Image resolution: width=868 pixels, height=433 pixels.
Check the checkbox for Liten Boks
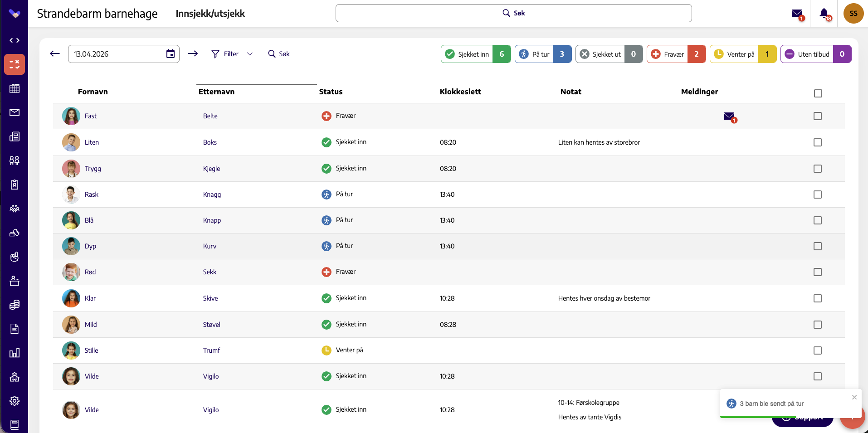(x=818, y=142)
